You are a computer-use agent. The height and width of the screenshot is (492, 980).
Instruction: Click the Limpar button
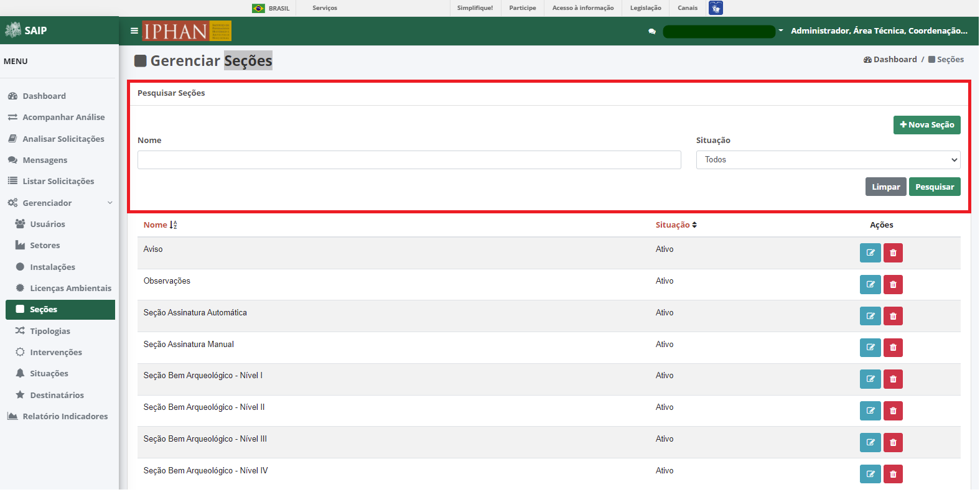[x=885, y=187]
